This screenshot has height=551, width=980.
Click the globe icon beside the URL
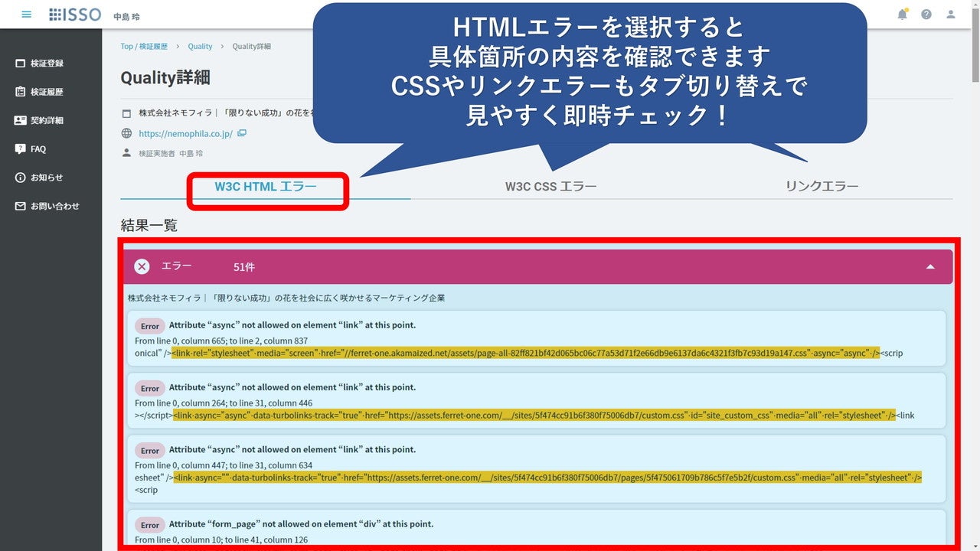coord(127,133)
